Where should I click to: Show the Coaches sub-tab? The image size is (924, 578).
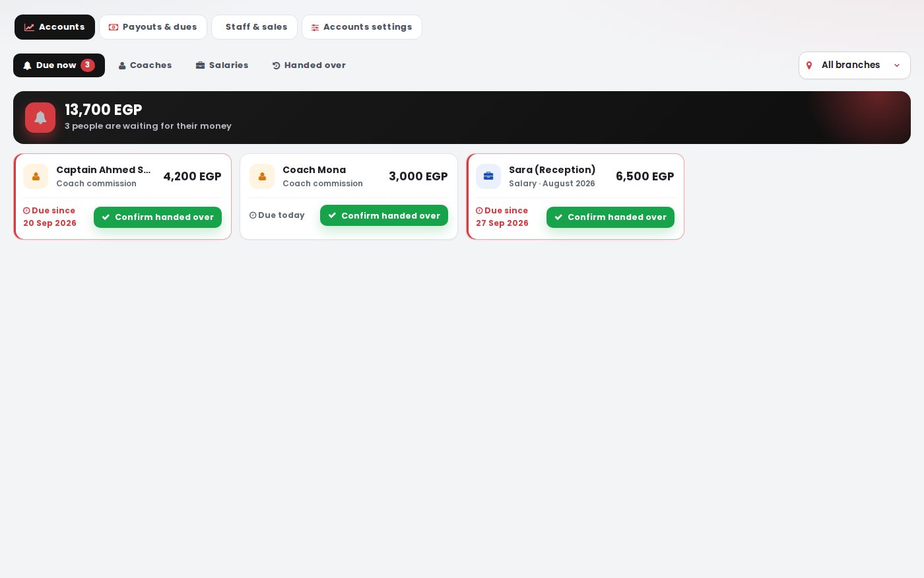click(x=145, y=65)
